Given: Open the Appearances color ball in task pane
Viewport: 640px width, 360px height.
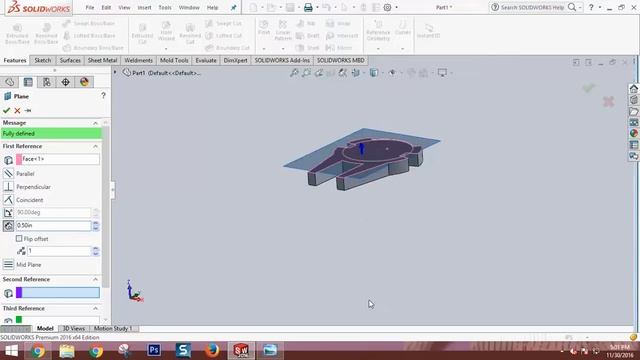Looking at the screenshot, I should tap(633, 133).
